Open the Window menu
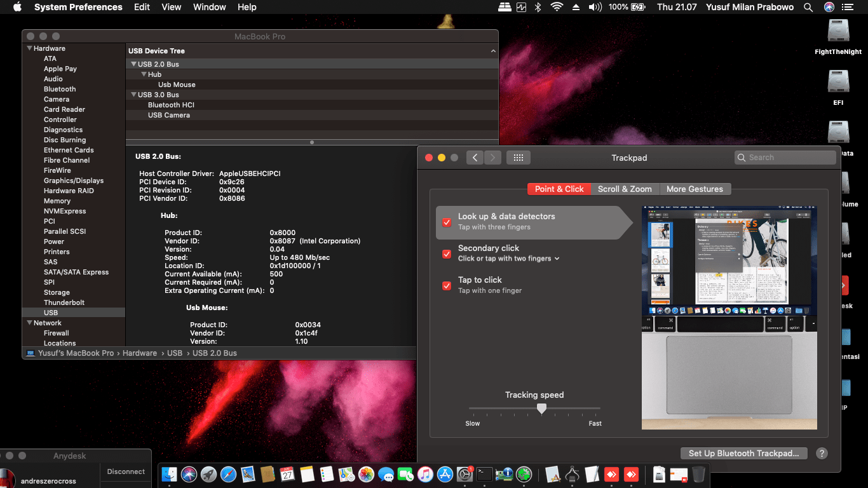 (x=209, y=7)
